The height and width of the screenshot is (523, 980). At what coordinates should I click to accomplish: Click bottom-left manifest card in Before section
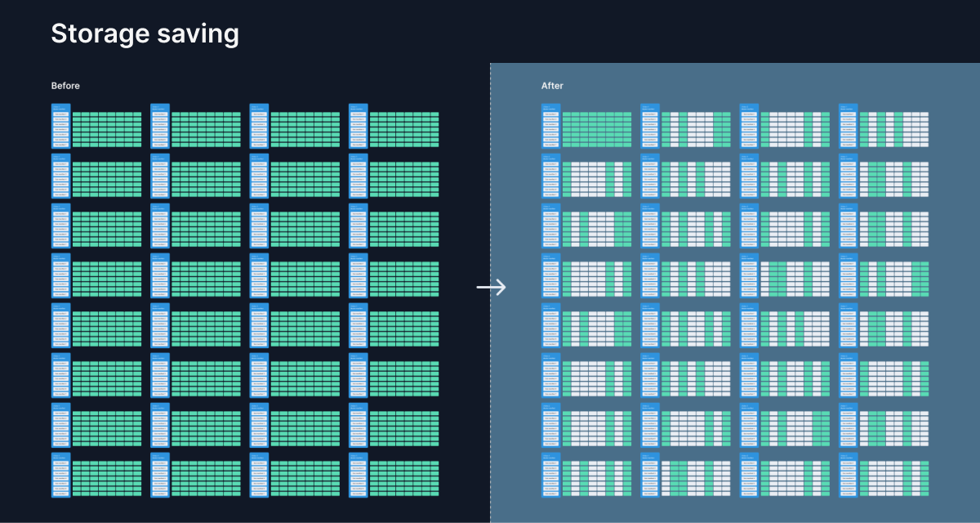61,476
